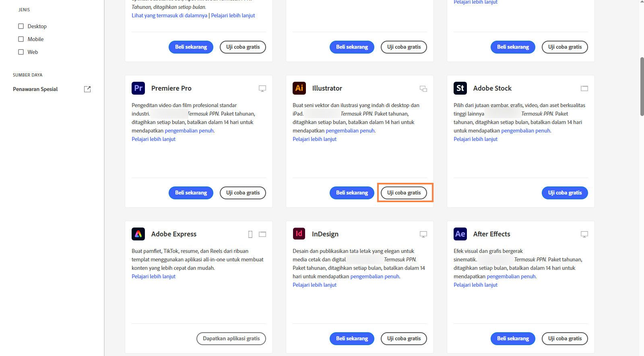Enable the Mobile filter checkbox
Image resolution: width=644 pixels, height=356 pixels.
point(21,39)
